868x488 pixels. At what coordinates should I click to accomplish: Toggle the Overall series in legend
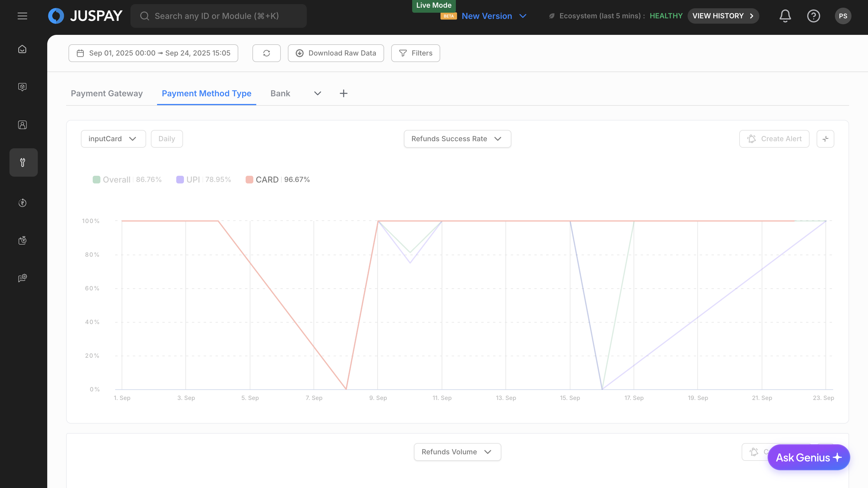tap(116, 179)
